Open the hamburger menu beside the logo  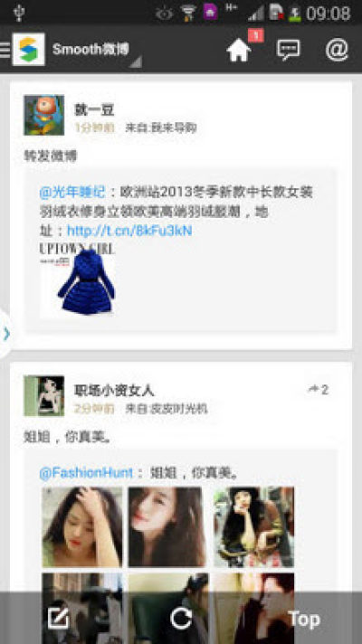click(x=5, y=50)
